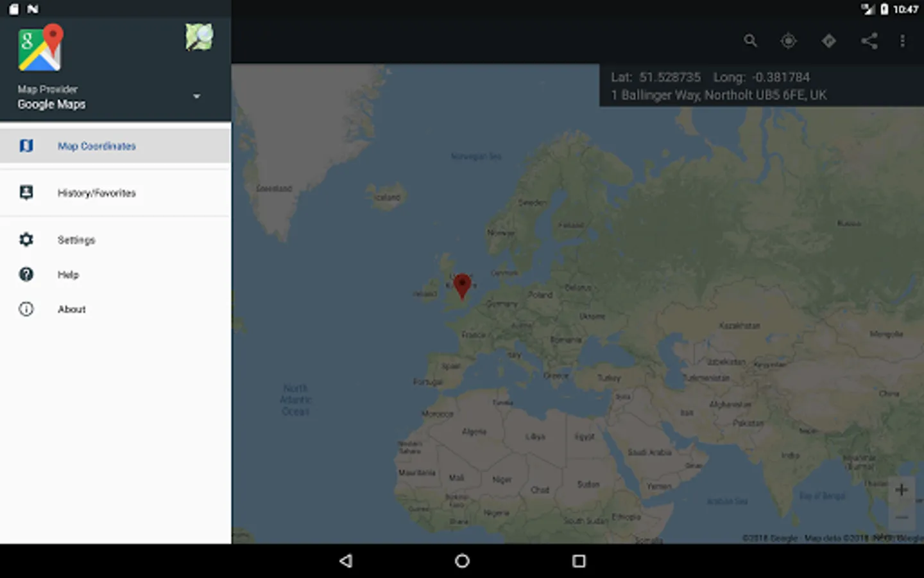Tap the Lat 51.528735 coordinate text
This screenshot has height=578, width=924.
(656, 77)
